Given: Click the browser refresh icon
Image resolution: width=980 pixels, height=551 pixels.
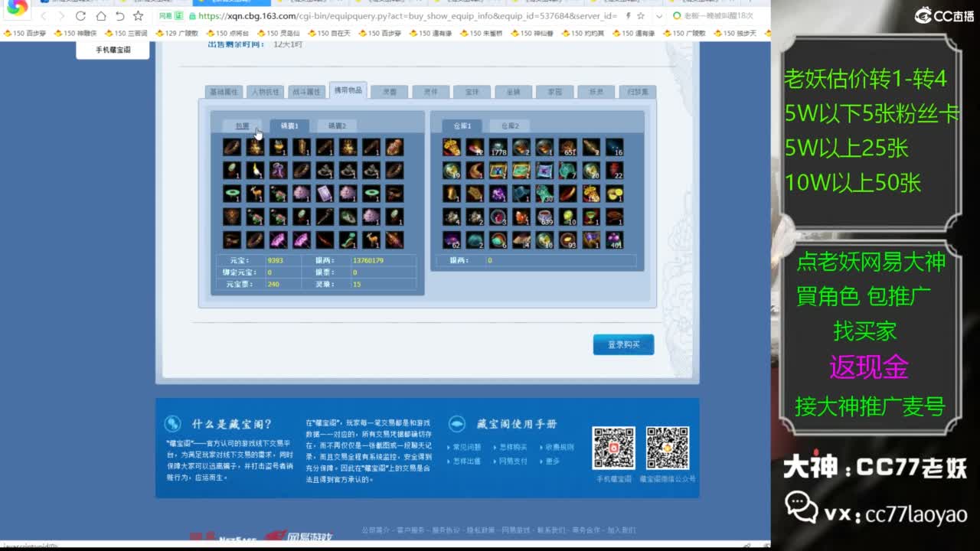Looking at the screenshot, I should pyautogui.click(x=80, y=16).
